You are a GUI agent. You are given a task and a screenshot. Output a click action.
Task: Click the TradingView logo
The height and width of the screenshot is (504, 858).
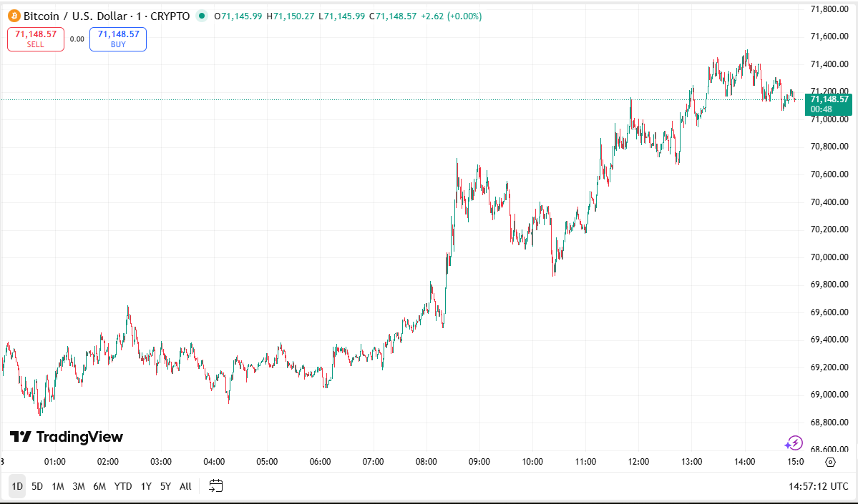(67, 437)
